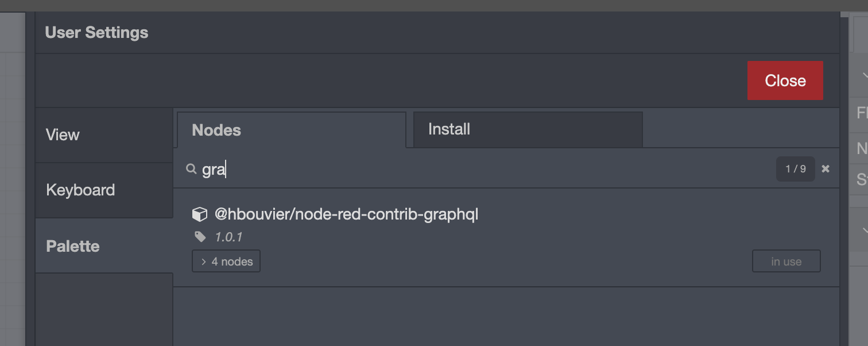Clear the palette search filter
The height and width of the screenshot is (346, 868).
(x=826, y=169)
